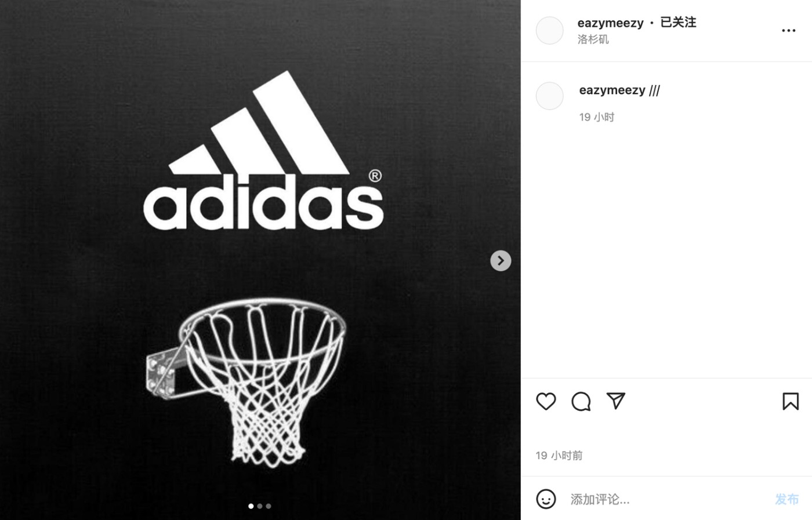This screenshot has width=812, height=520.
Task: Share post with paper plane icon
Action: click(x=615, y=401)
